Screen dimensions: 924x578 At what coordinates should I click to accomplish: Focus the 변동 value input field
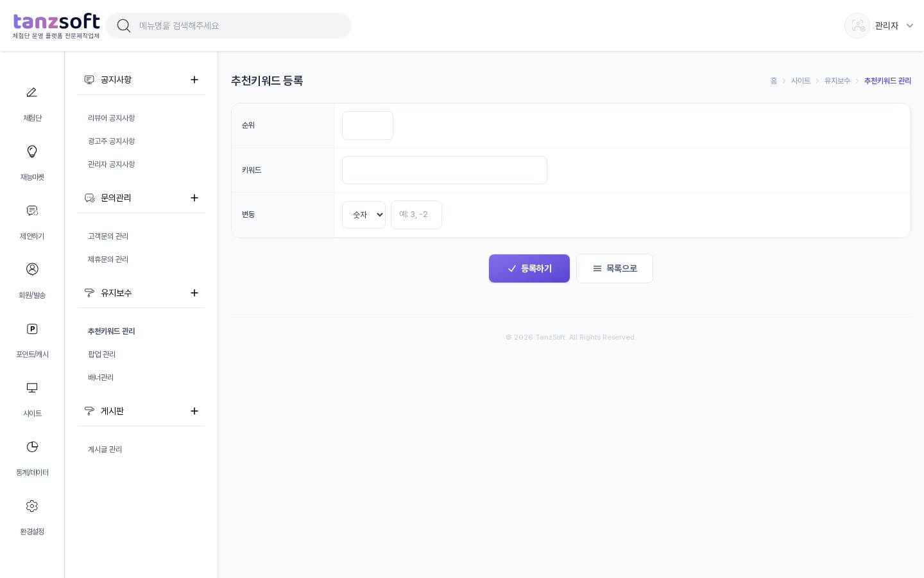(416, 215)
